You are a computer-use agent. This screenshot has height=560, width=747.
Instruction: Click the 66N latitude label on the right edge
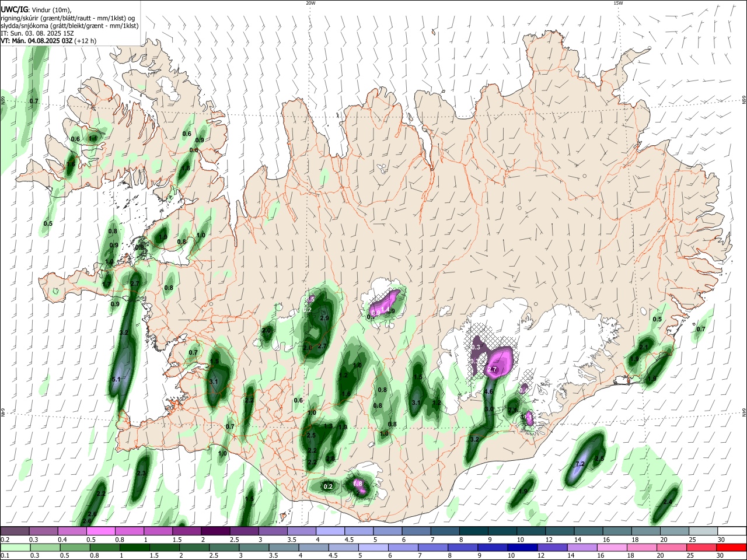pyautogui.click(x=744, y=101)
